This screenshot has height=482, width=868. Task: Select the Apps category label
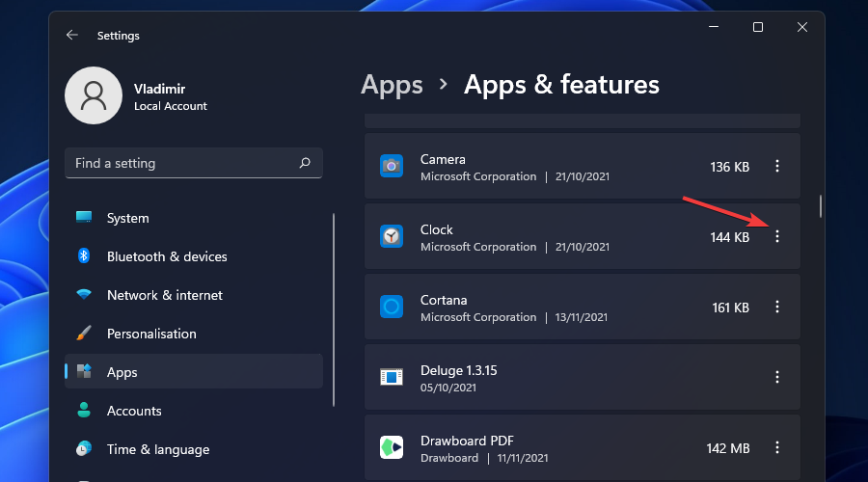pyautogui.click(x=122, y=372)
